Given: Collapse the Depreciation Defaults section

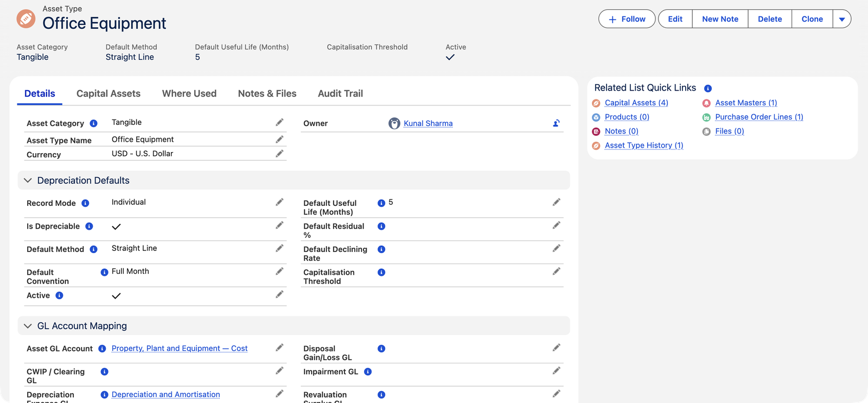Looking at the screenshot, I should tap(28, 180).
